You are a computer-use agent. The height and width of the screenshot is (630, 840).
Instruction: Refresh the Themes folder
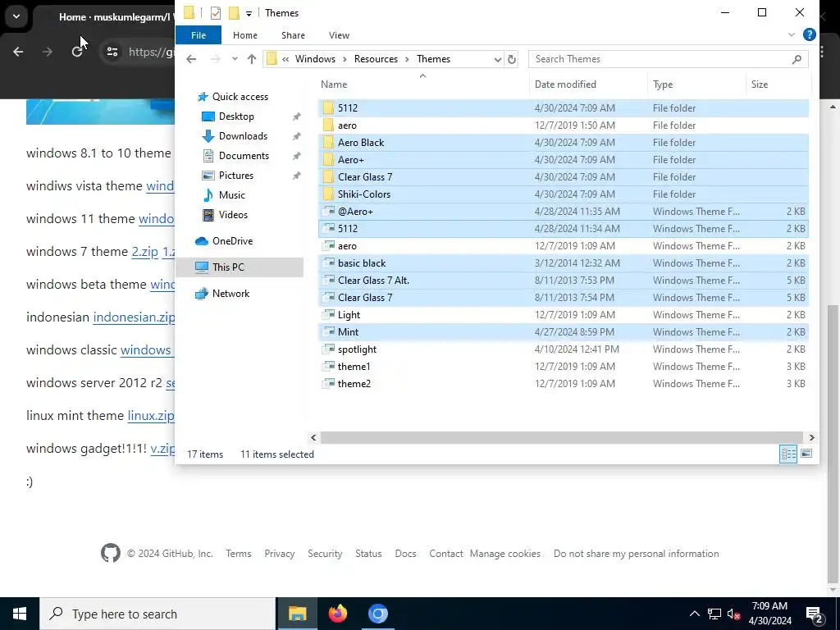coord(512,59)
